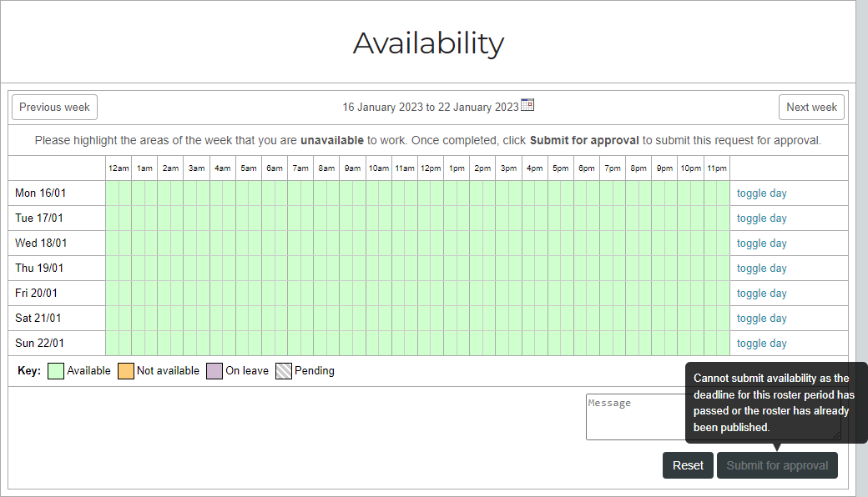The height and width of the screenshot is (497, 868).
Task: Click the purple On leave key swatch
Action: (x=214, y=371)
